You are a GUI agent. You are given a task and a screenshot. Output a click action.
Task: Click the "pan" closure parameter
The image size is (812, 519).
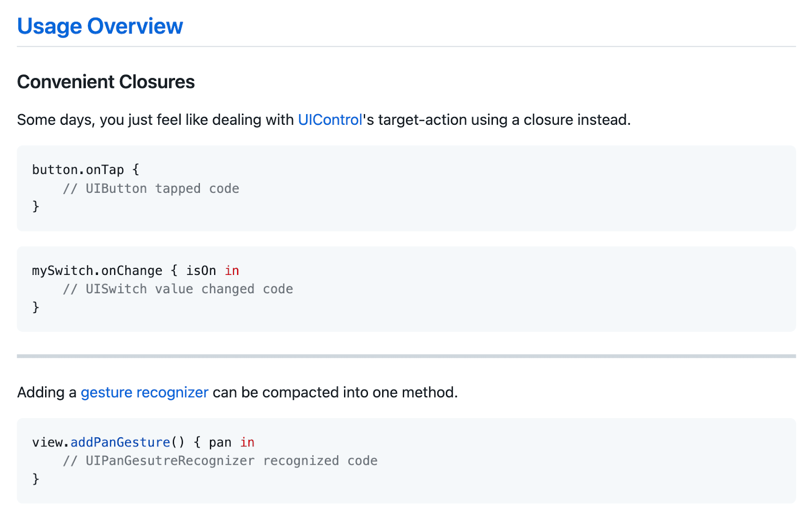pyautogui.click(x=220, y=442)
